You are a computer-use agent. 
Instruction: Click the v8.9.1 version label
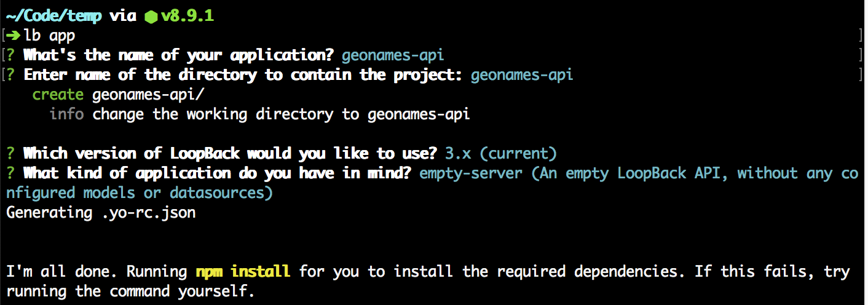coord(187,16)
